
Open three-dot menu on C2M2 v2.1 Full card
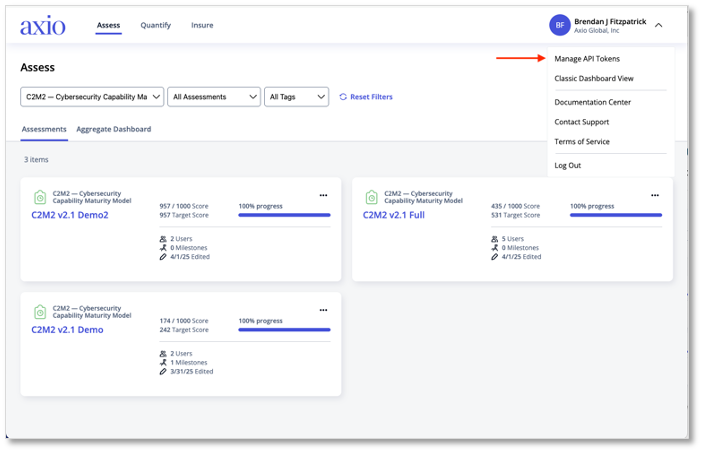[655, 196]
